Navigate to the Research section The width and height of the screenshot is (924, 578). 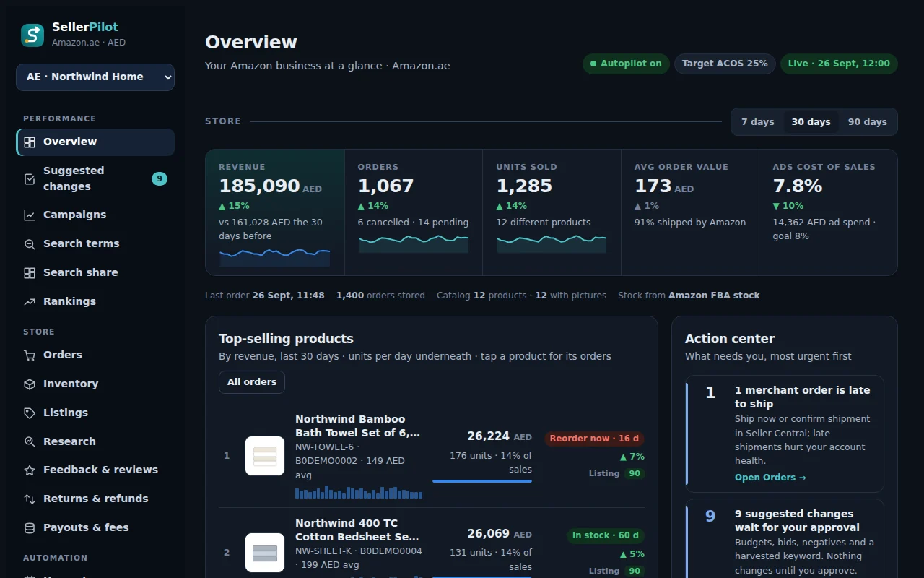click(95, 441)
